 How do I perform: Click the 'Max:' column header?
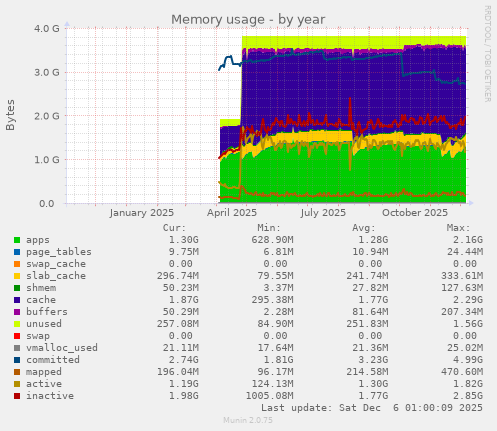[458, 228]
